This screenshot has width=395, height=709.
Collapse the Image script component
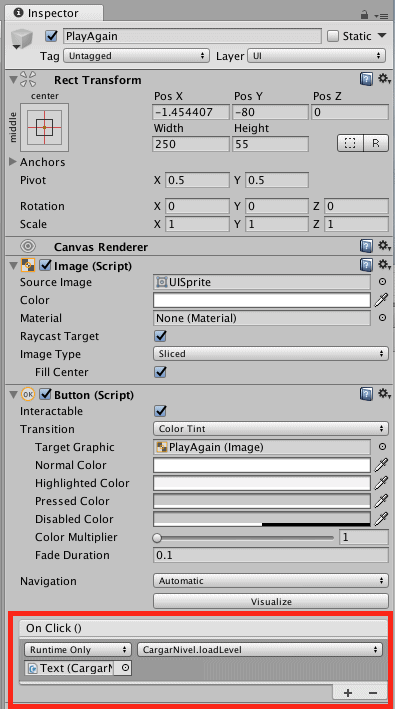pos(14,266)
